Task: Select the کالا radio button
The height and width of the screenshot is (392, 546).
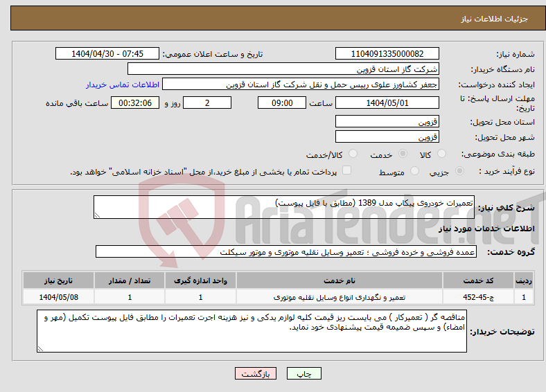Action: (441, 154)
